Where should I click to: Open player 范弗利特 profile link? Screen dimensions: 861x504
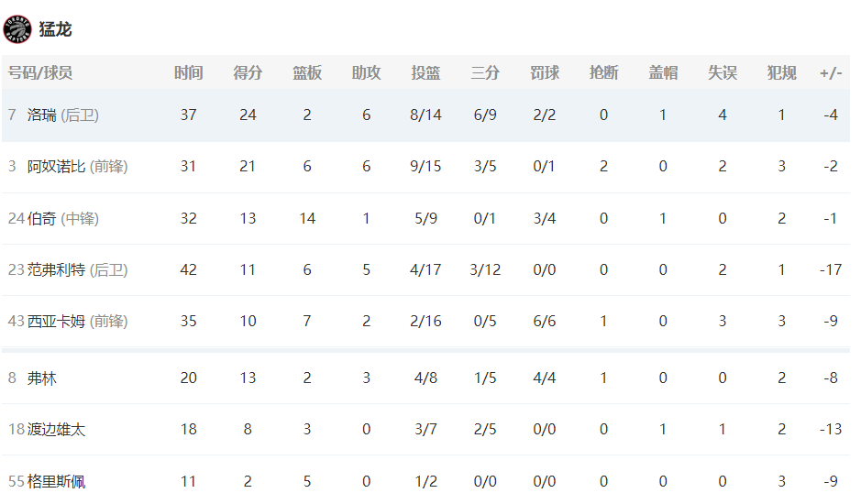click(x=57, y=269)
